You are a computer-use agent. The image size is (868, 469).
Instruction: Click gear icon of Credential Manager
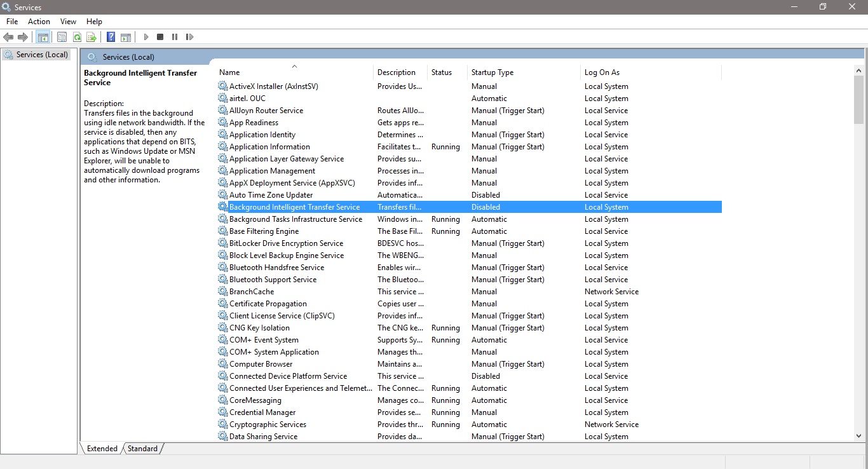click(x=222, y=412)
